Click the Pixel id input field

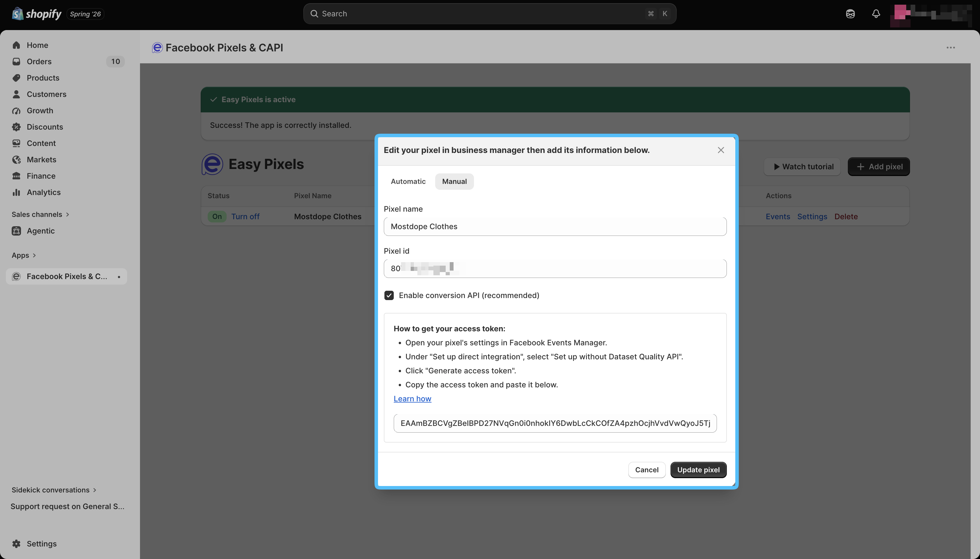[555, 268]
